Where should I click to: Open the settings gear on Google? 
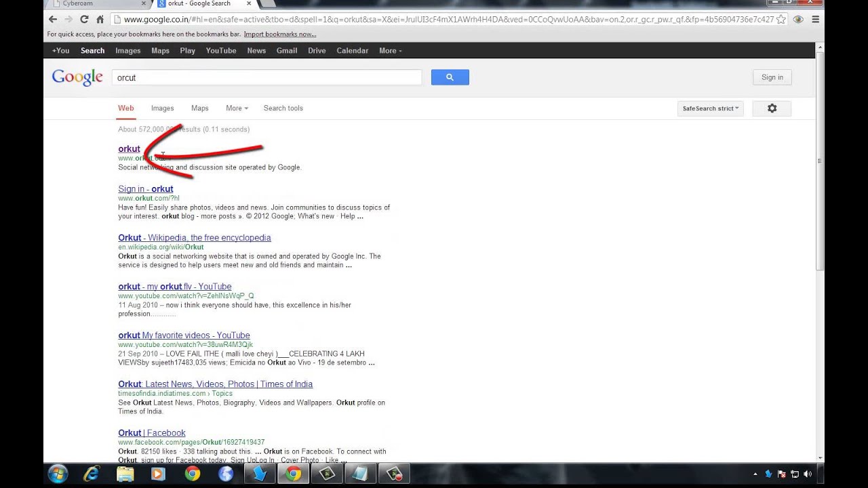(x=772, y=108)
